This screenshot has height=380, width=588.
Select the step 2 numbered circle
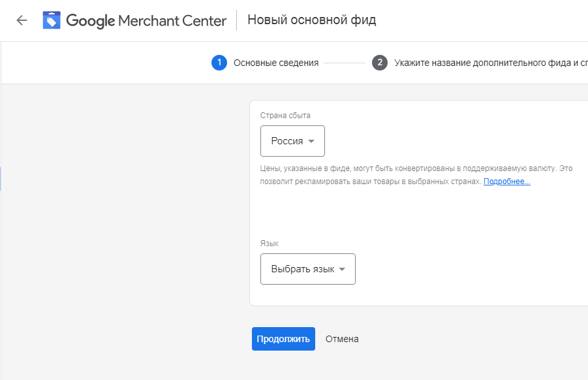tap(380, 63)
